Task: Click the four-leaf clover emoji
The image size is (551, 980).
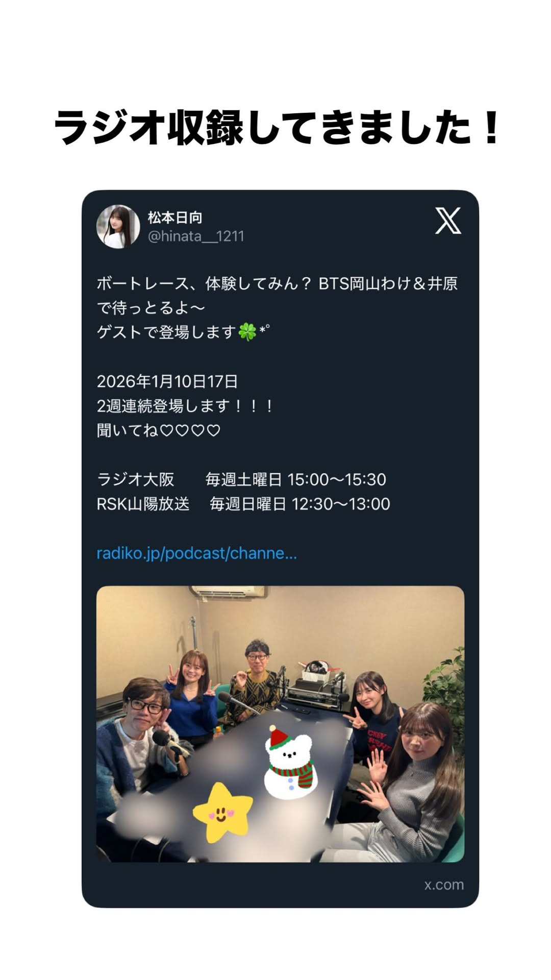Action: click(247, 332)
